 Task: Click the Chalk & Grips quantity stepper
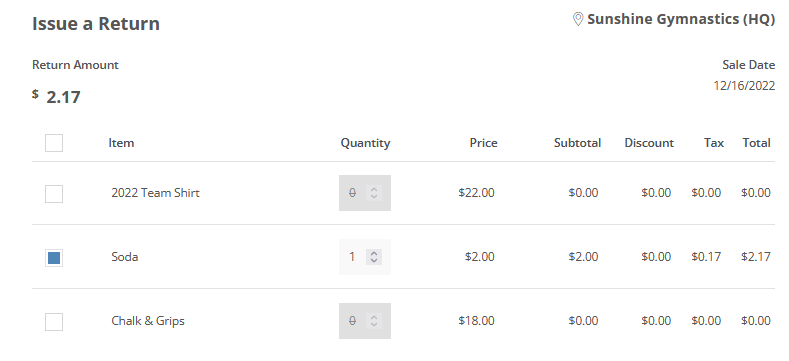(374, 321)
